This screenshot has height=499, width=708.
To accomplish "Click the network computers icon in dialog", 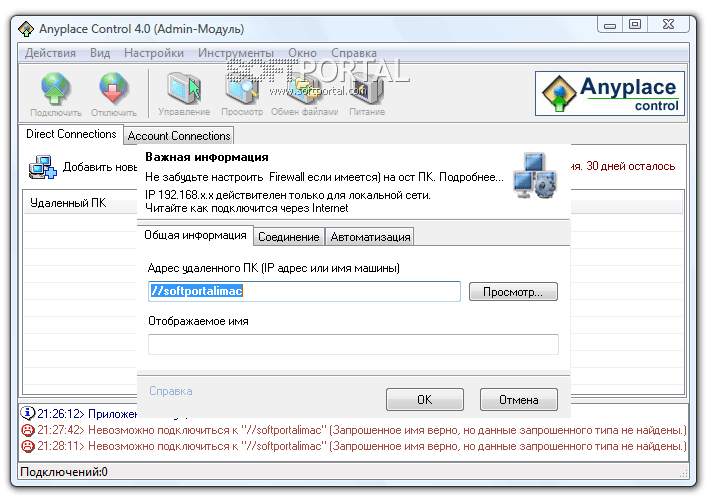I will pyautogui.click(x=534, y=176).
